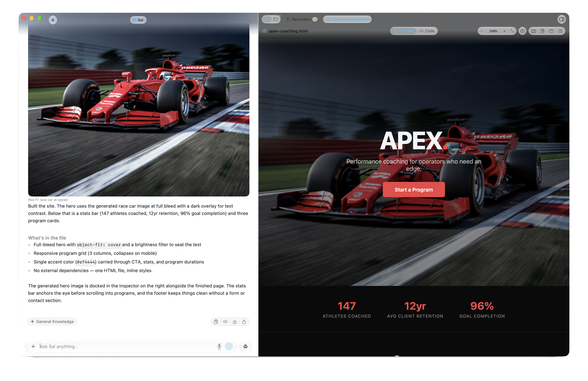Copy preview contents with copy icon

(x=542, y=31)
